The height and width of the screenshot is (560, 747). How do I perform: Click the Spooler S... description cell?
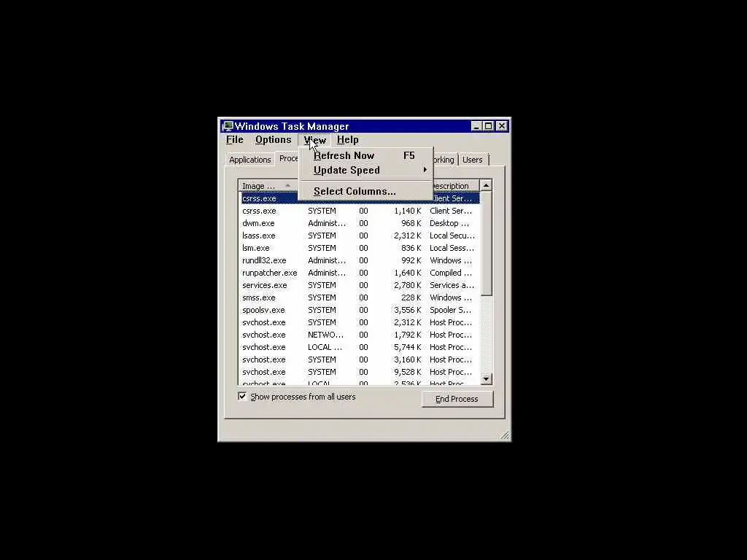(450, 310)
